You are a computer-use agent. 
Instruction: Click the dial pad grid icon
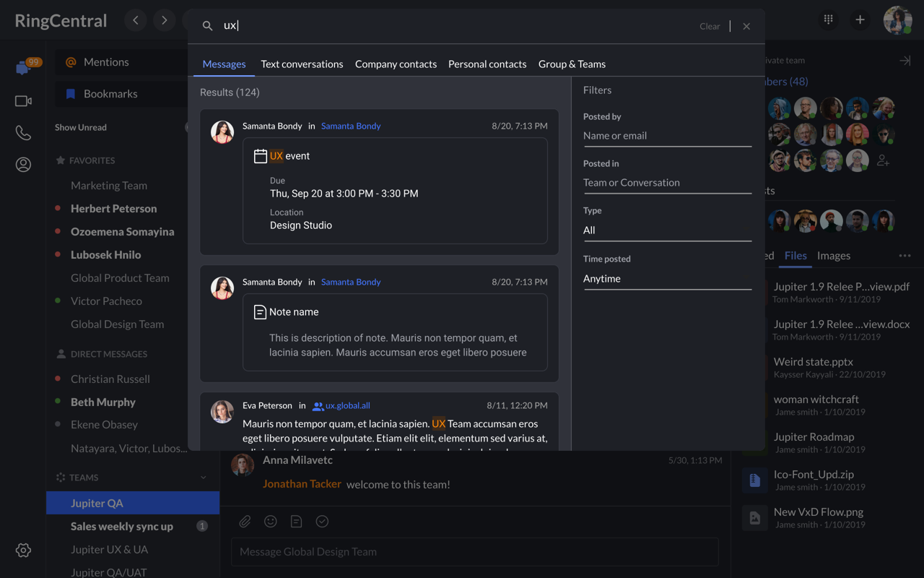(x=828, y=20)
